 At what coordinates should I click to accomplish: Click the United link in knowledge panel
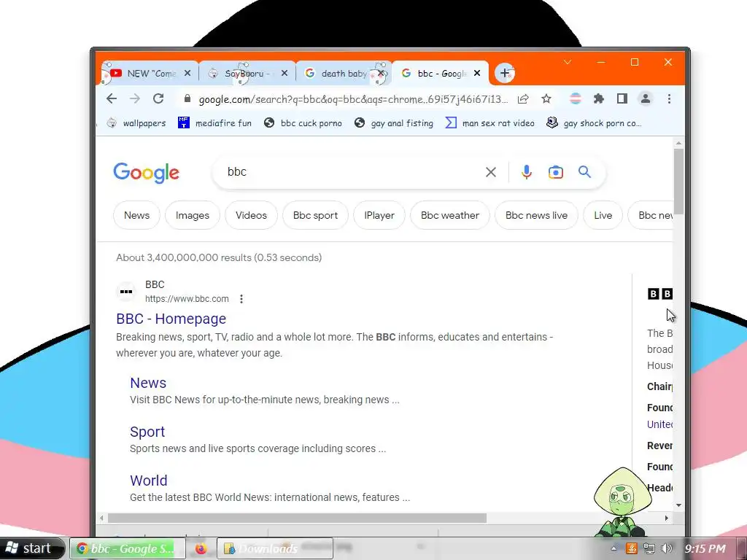coord(659,424)
